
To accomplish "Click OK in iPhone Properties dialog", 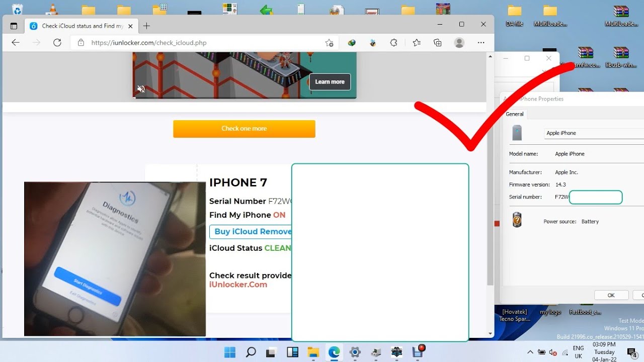I will click(x=611, y=295).
